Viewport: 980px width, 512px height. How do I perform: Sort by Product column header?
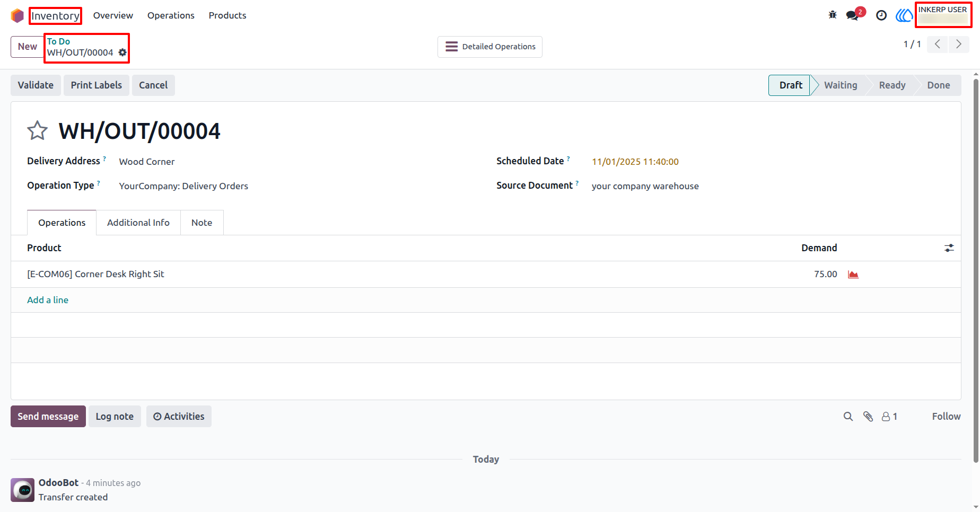44,248
